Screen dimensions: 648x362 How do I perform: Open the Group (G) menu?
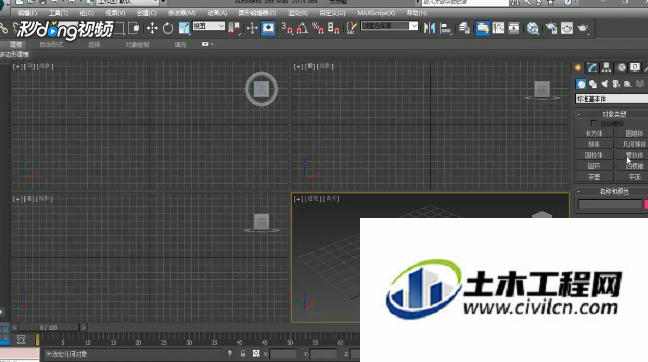(86, 13)
